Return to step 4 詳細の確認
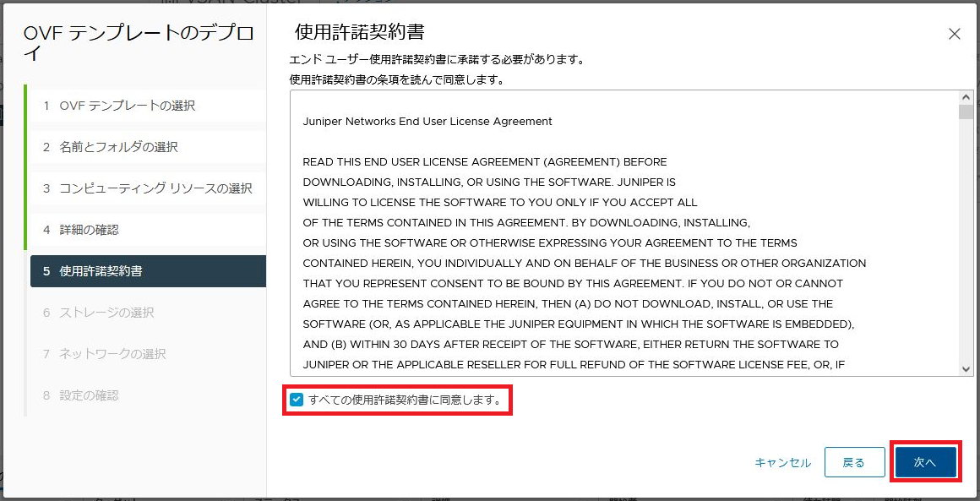 [x=89, y=230]
